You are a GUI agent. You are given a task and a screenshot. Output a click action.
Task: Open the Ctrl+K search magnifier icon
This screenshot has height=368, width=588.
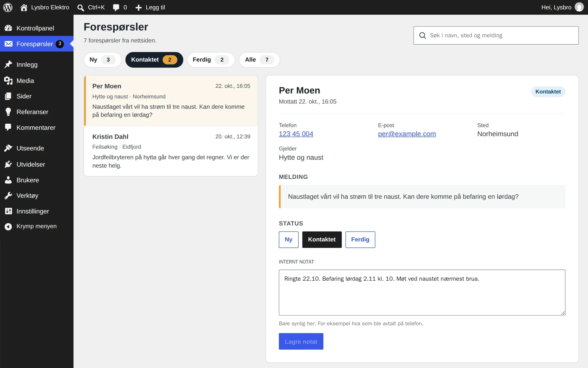(81, 8)
